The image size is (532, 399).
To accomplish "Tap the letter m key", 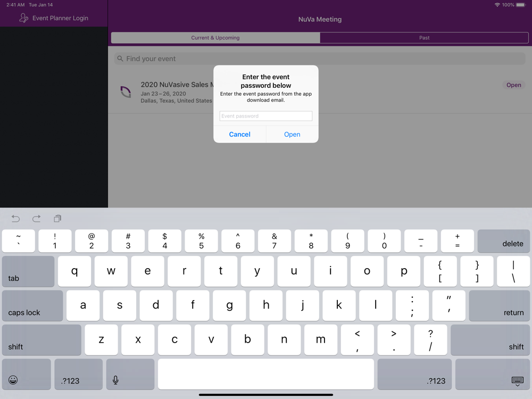I will [321, 340].
